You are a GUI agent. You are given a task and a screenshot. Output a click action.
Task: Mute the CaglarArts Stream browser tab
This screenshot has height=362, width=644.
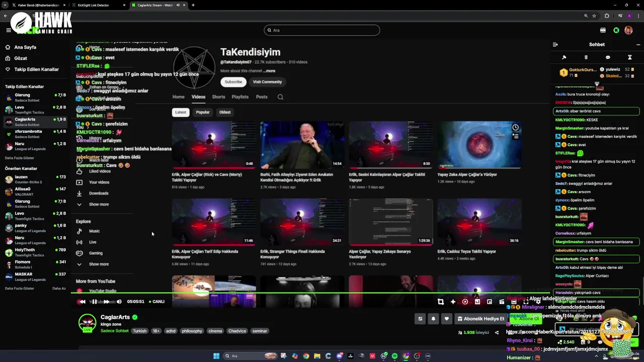(178, 5)
